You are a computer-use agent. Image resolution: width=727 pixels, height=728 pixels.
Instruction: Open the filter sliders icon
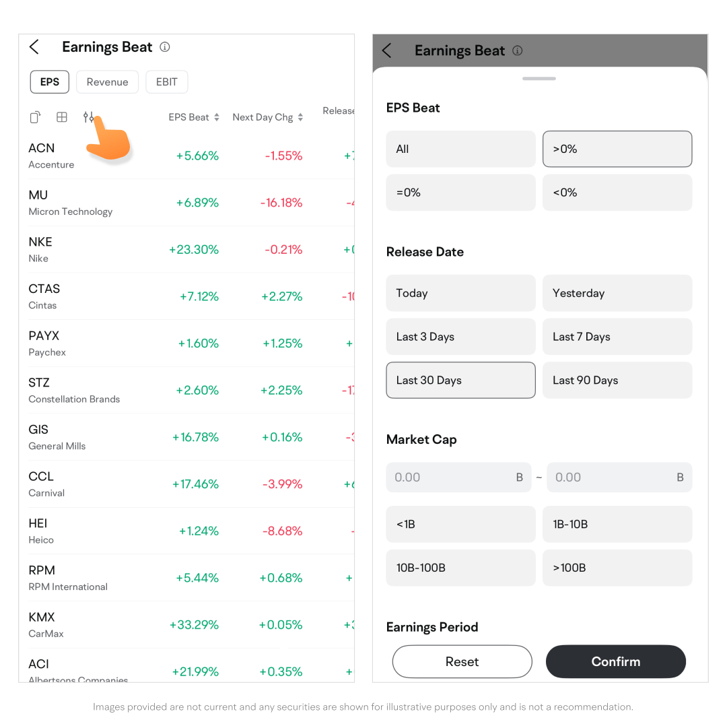[89, 117]
